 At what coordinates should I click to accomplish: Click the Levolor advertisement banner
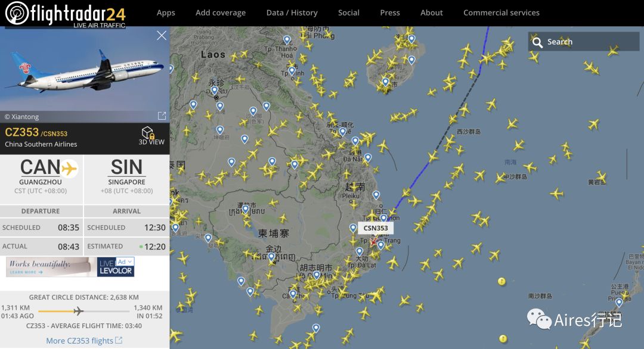tap(70, 267)
